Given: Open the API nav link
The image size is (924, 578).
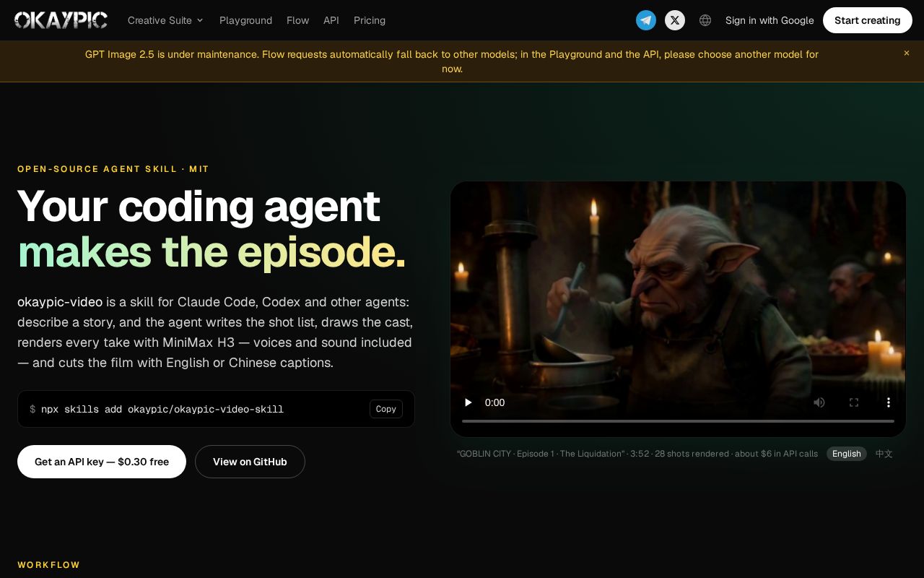Looking at the screenshot, I should click(x=331, y=20).
